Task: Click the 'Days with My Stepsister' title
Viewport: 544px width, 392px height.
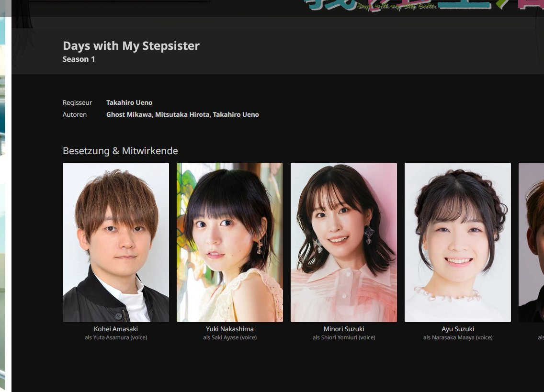Action: (131, 46)
